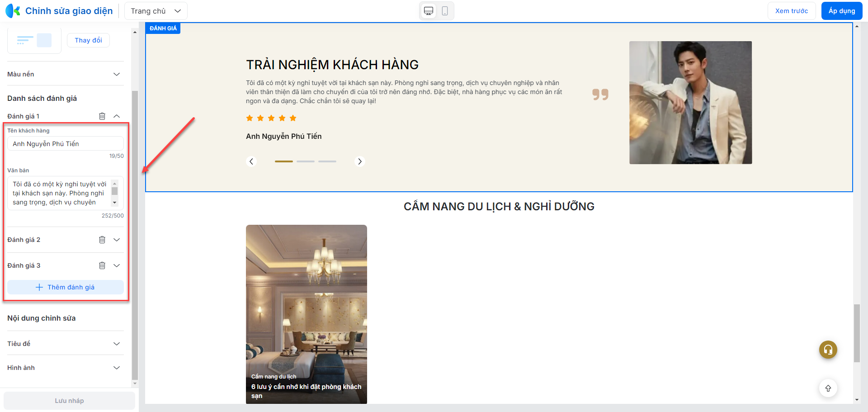The image size is (868, 412).
Task: Select the first review slider indicator
Action: point(284,161)
